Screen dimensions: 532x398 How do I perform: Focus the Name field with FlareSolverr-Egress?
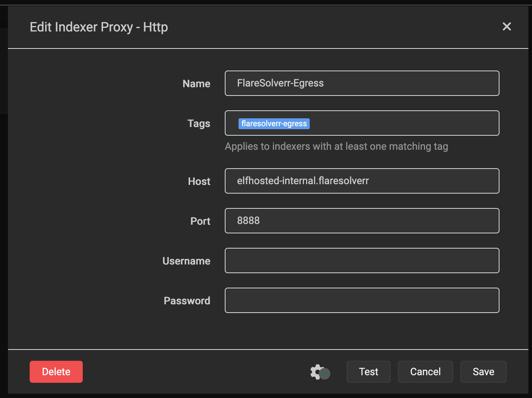362,83
